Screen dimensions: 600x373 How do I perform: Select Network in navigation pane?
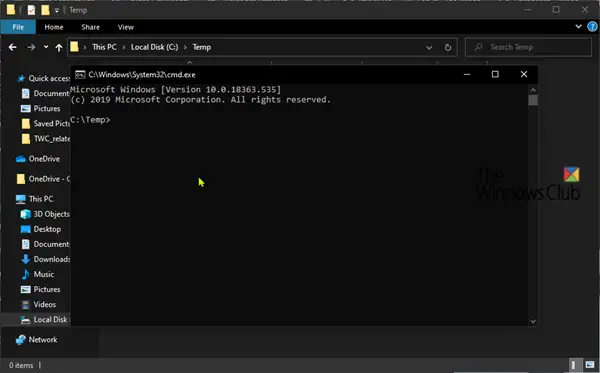[x=36, y=340]
